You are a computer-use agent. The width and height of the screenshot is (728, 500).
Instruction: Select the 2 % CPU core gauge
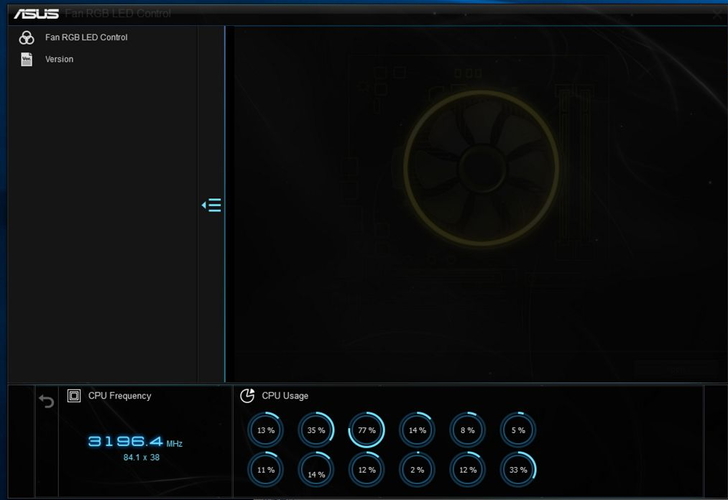417,469
